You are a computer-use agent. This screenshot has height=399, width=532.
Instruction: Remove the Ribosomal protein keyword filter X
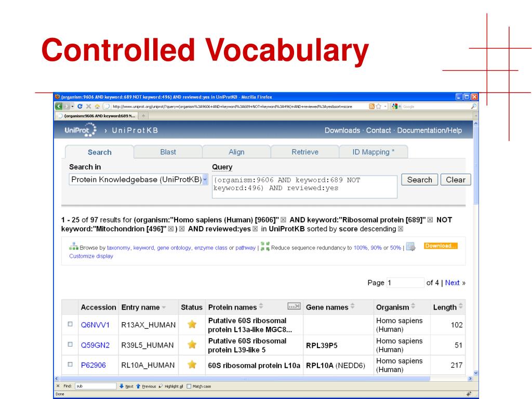point(430,220)
